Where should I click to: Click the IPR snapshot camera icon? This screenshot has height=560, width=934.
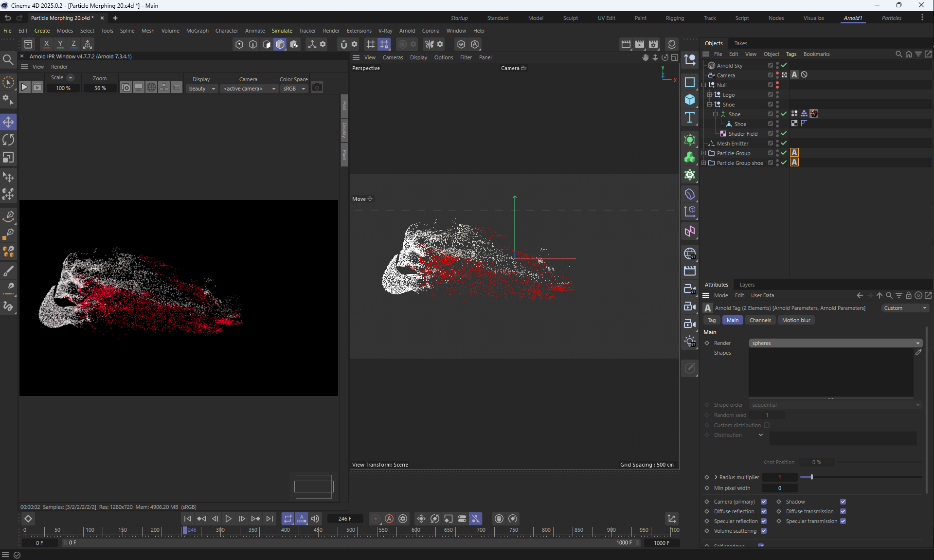pyautogui.click(x=317, y=88)
